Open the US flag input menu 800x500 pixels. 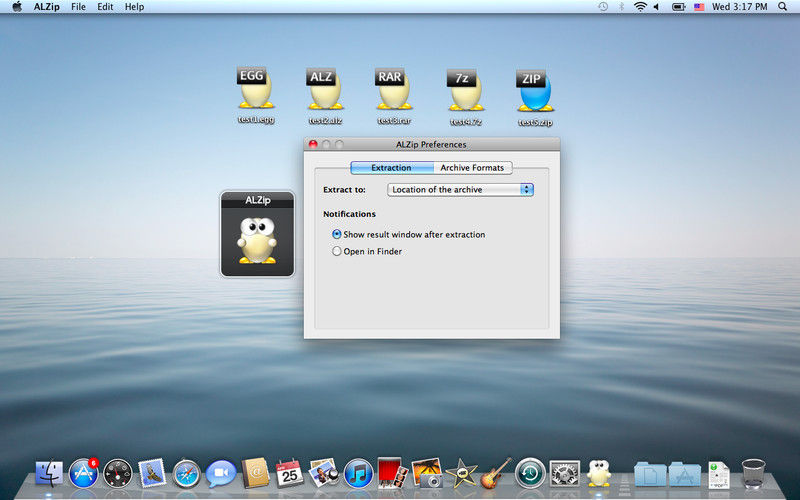699,7
